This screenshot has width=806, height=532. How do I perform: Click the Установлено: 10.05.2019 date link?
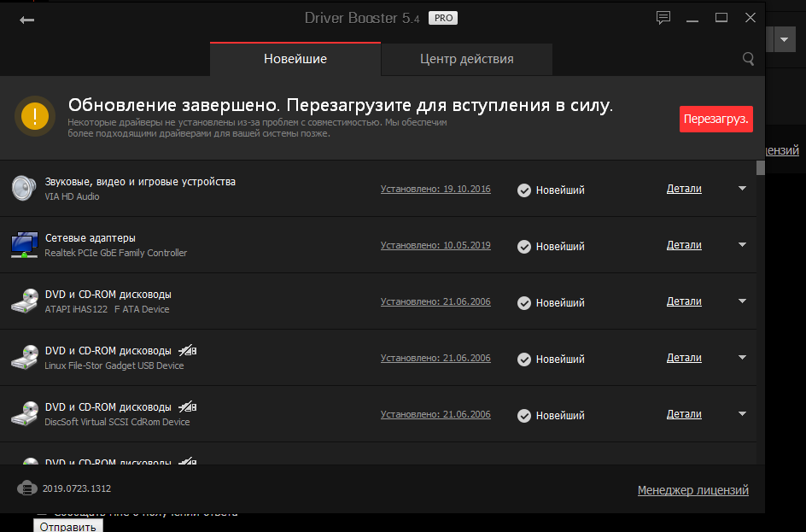(435, 246)
